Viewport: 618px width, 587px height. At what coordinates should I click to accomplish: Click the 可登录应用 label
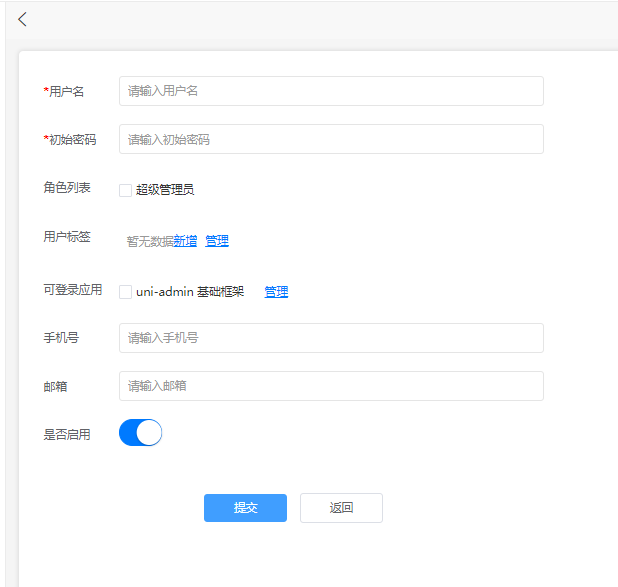pos(73,290)
